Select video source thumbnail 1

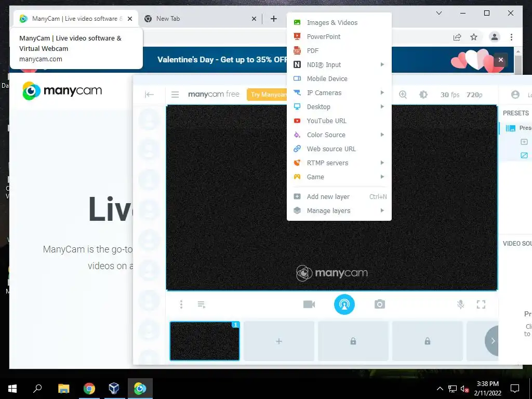(205, 341)
